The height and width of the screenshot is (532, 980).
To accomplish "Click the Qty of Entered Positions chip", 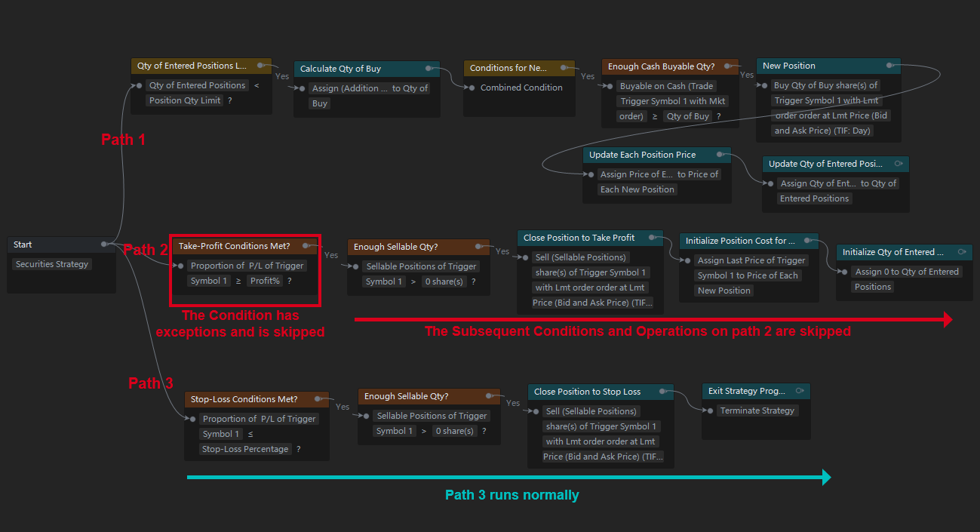I will click(x=197, y=85).
